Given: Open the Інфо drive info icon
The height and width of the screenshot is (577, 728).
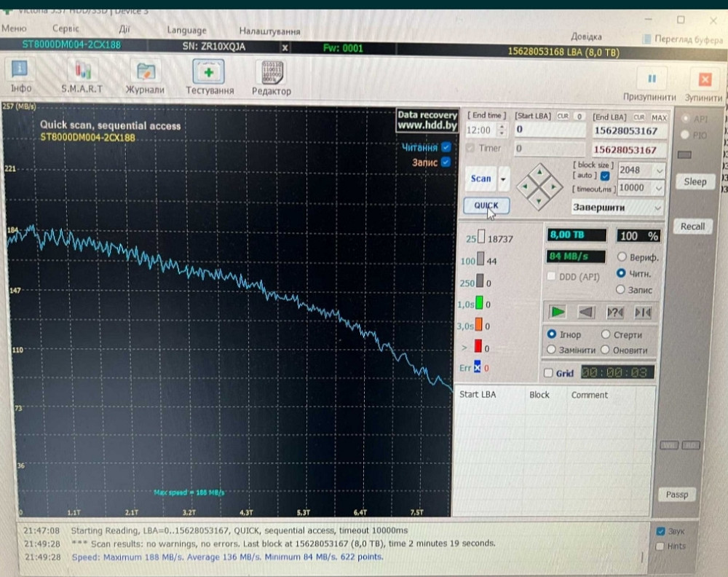Looking at the screenshot, I should (21, 71).
